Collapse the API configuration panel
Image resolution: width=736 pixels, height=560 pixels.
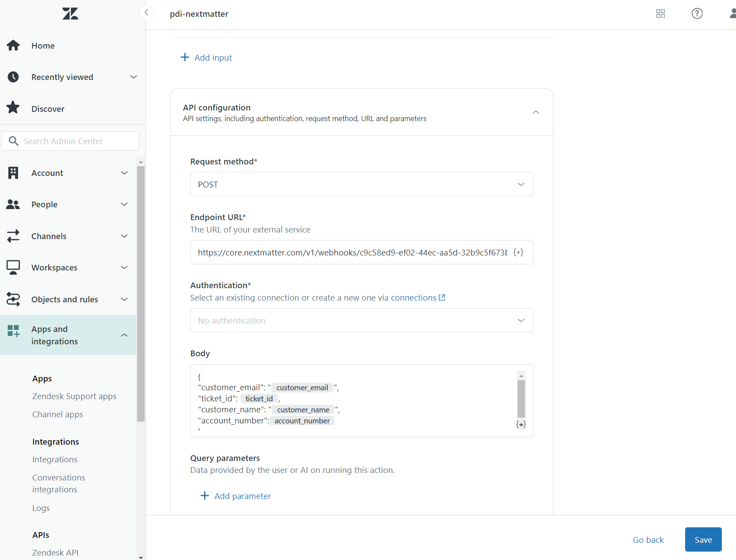tap(536, 112)
